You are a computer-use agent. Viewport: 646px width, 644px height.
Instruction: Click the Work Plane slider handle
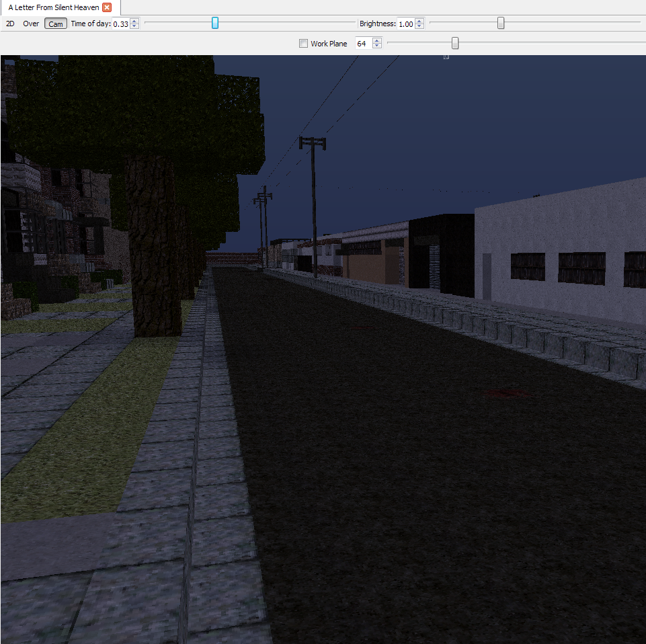(x=455, y=43)
